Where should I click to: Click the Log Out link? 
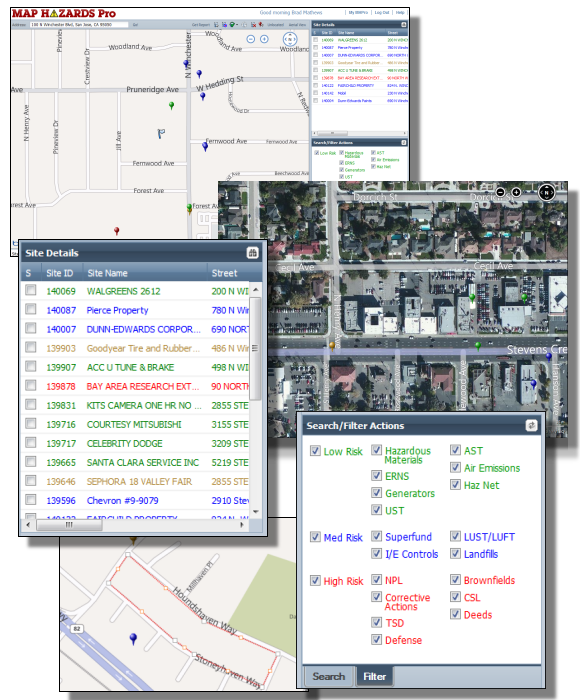point(381,12)
